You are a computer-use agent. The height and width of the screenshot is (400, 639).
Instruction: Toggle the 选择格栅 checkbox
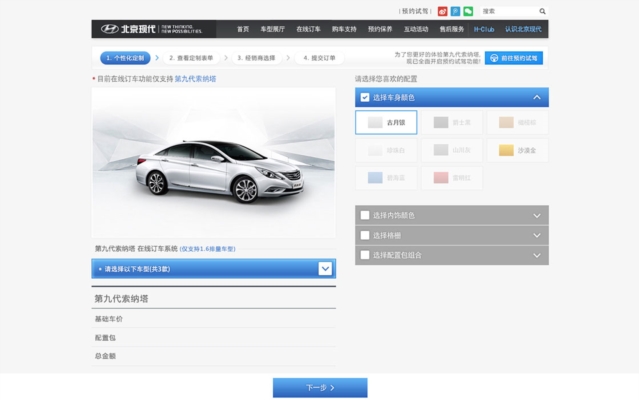(x=365, y=235)
